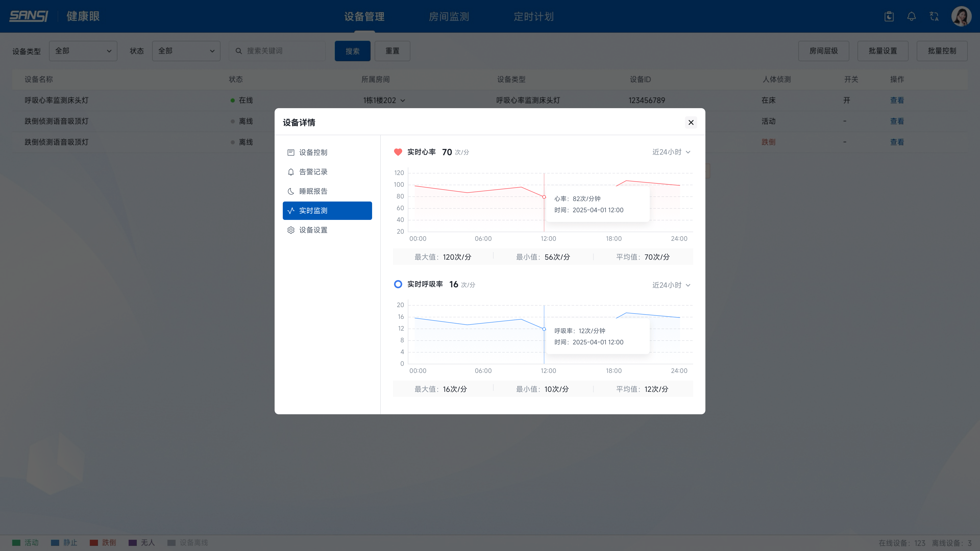Viewport: 980px width, 551px height.
Task: Click 查看 for 呼吸心率监测床头灯 row
Action: click(897, 101)
